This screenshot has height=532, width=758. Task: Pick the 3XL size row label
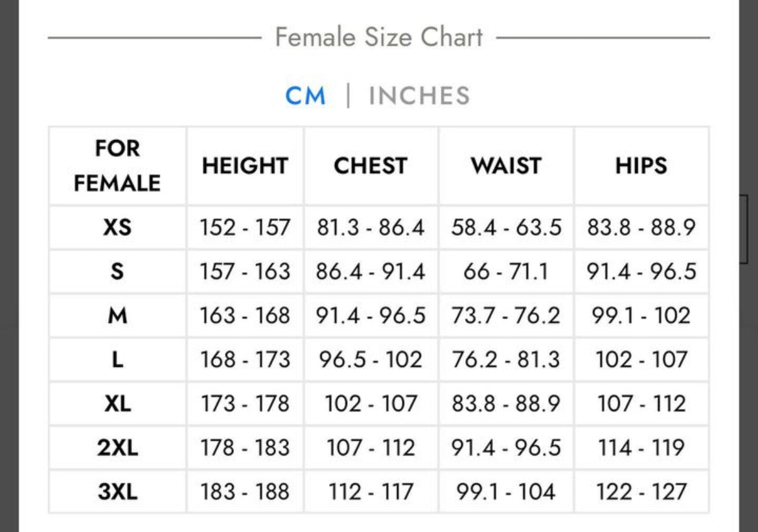[117, 492]
